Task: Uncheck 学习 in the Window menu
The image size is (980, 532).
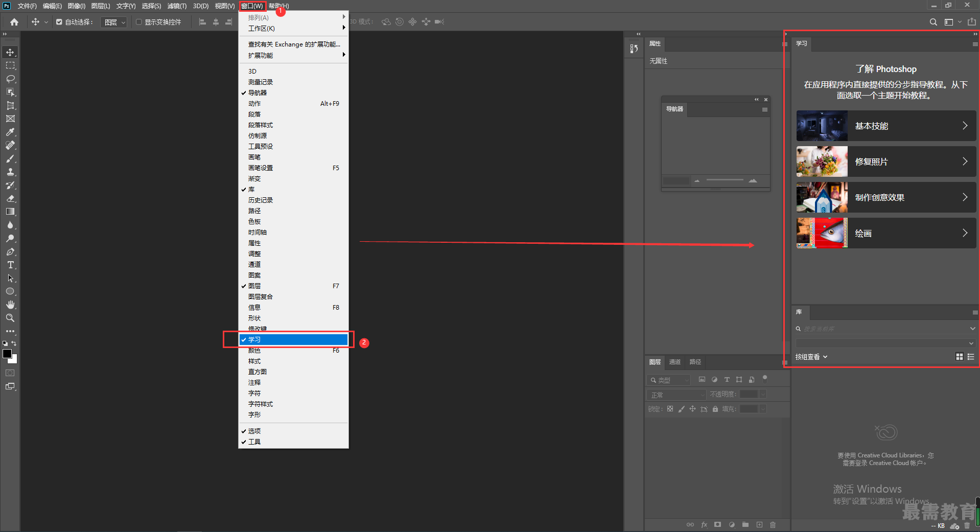Action: coord(293,339)
